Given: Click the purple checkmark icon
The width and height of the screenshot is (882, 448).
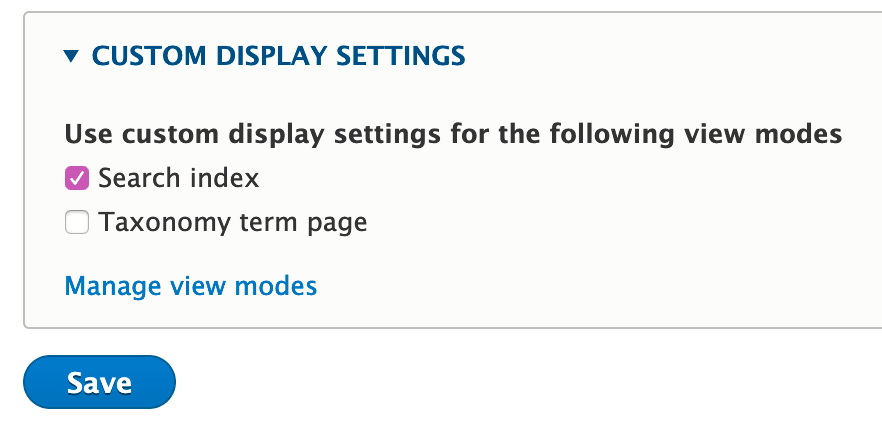Looking at the screenshot, I should tap(77, 179).
